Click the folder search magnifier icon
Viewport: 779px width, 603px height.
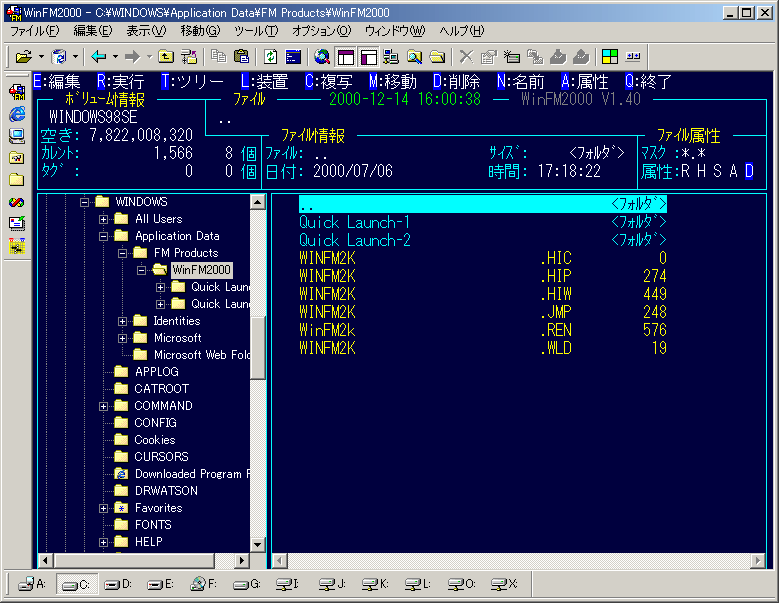point(414,57)
